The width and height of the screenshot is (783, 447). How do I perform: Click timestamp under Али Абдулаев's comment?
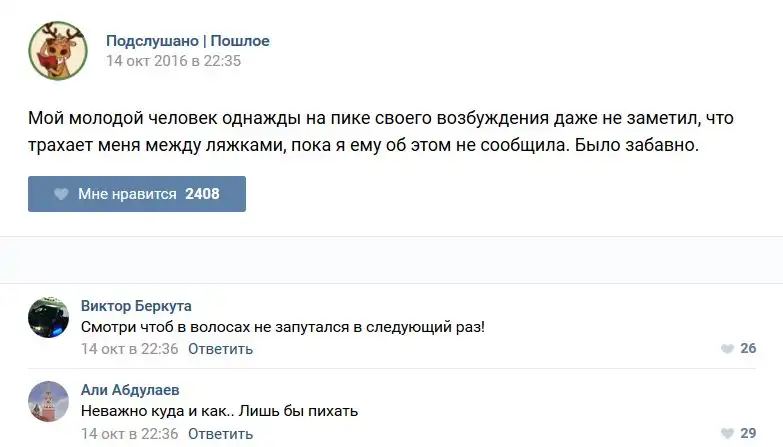coord(129,434)
